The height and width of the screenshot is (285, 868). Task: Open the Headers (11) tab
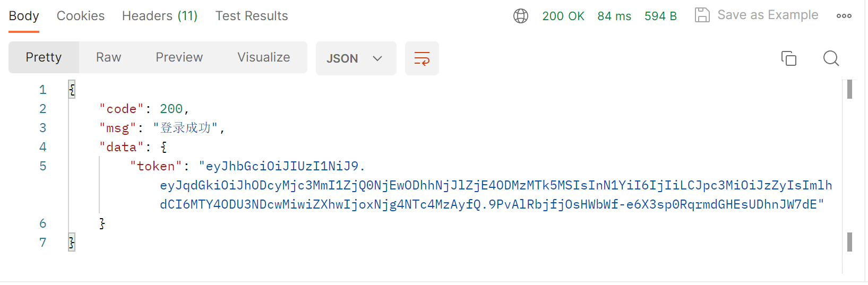(x=160, y=16)
